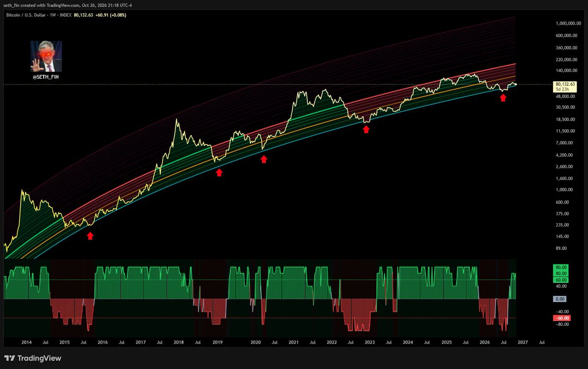Click the red -60.00 indicator level label
Viewport: 588px width, 369px height.
pyautogui.click(x=561, y=318)
